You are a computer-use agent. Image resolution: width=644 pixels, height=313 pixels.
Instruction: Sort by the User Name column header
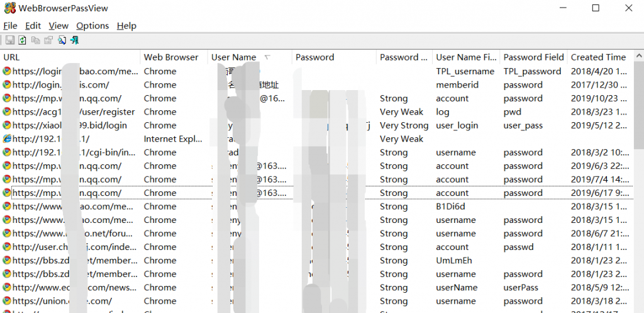coord(250,57)
